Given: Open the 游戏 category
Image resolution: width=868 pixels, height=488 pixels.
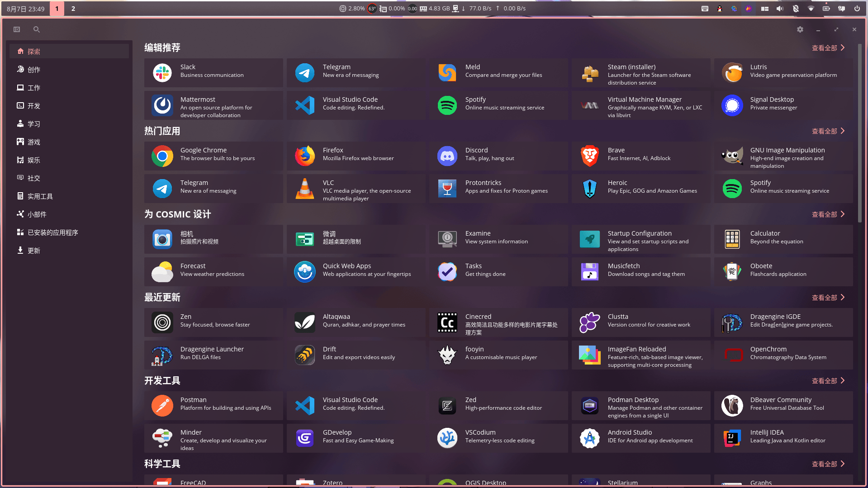Looking at the screenshot, I should point(69,142).
